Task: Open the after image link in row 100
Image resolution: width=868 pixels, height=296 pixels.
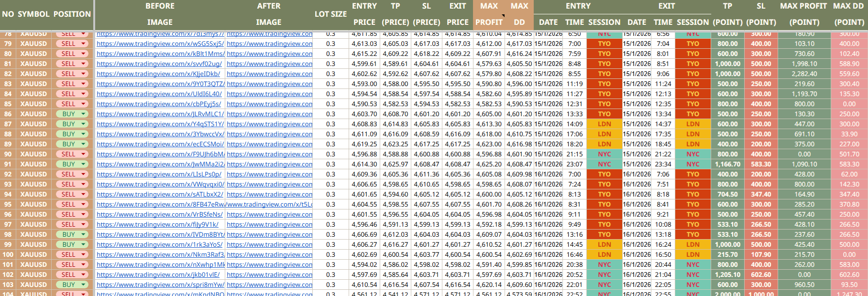Action: coord(269,254)
